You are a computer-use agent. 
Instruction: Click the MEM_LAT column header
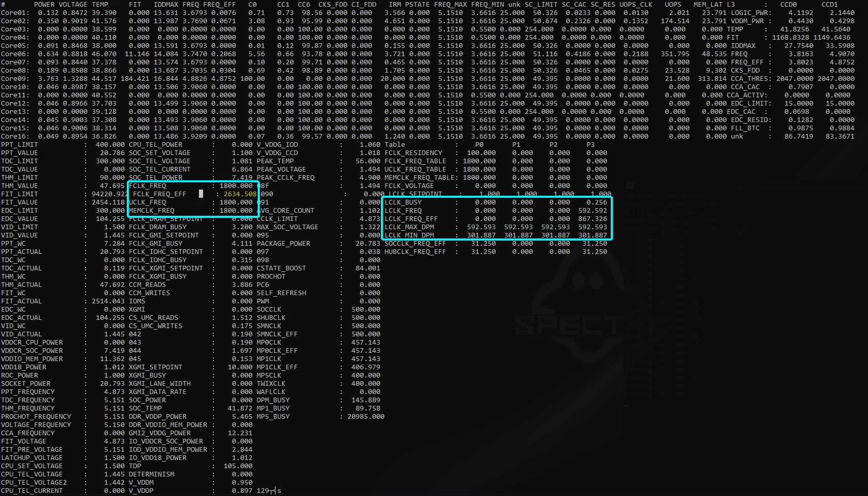pyautogui.click(x=708, y=5)
